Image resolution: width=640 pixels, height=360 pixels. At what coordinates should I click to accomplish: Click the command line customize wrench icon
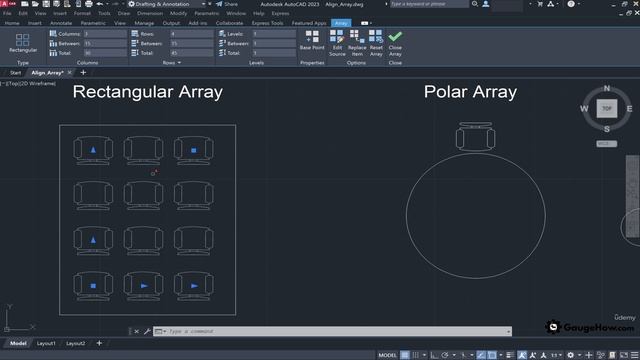(147, 331)
